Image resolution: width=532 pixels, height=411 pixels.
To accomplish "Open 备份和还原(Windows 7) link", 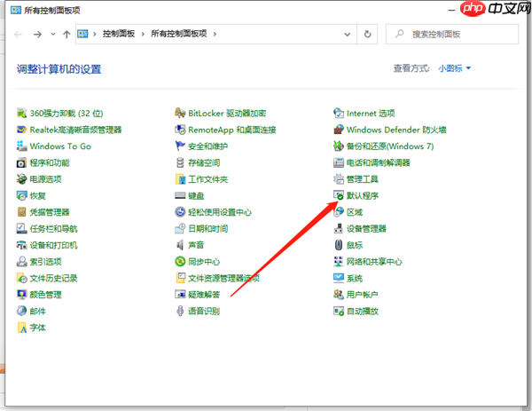I will pyautogui.click(x=390, y=146).
